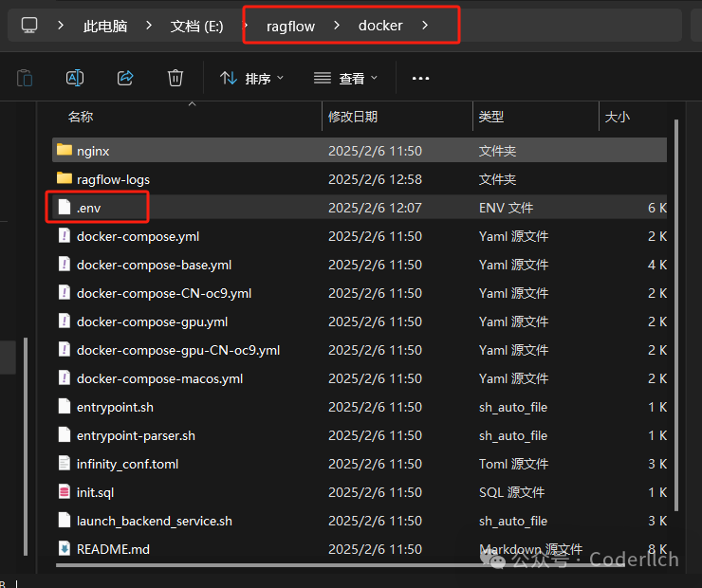
Task: Click the SQL 源文件 type cell
Action: 511,492
